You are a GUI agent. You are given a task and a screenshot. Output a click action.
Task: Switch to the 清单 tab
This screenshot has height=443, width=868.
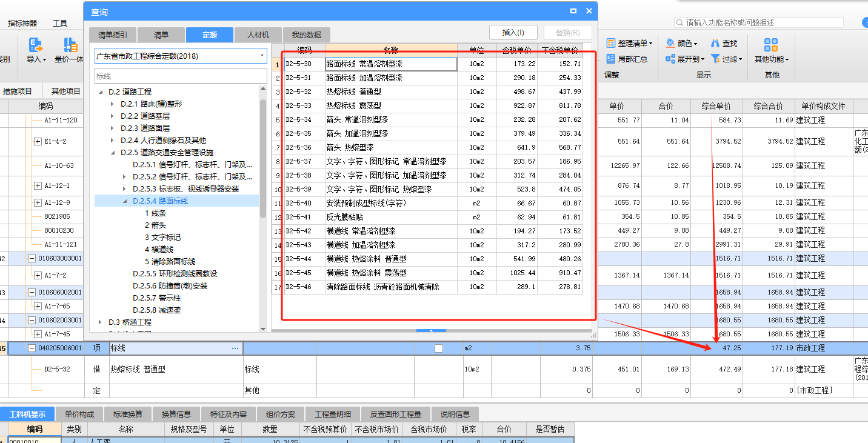pyautogui.click(x=161, y=35)
